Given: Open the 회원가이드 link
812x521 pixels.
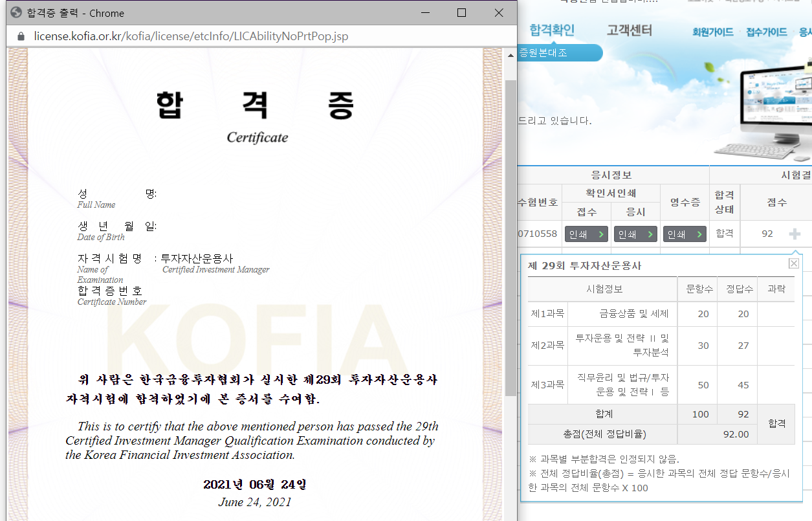Looking at the screenshot, I should click(712, 32).
